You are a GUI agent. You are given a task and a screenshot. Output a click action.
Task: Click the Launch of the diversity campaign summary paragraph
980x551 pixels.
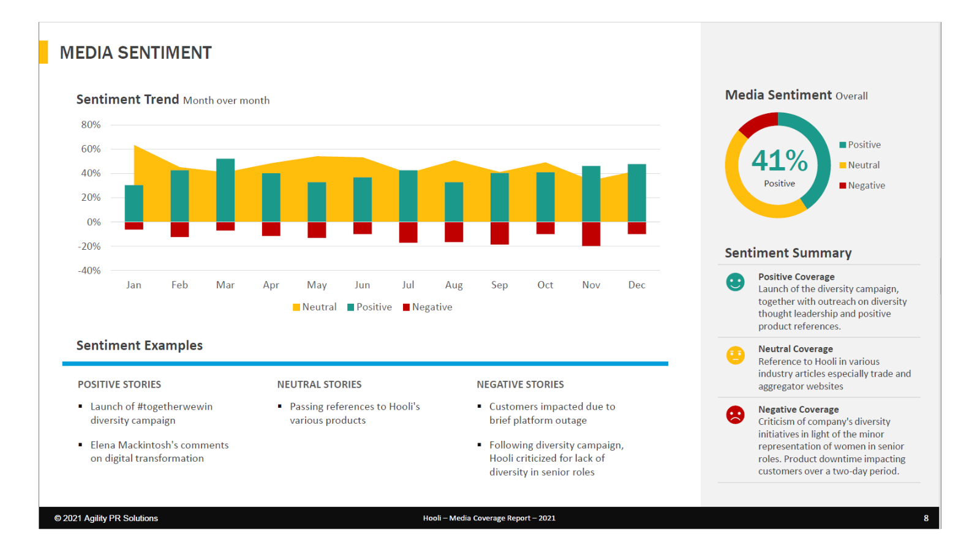click(x=832, y=308)
